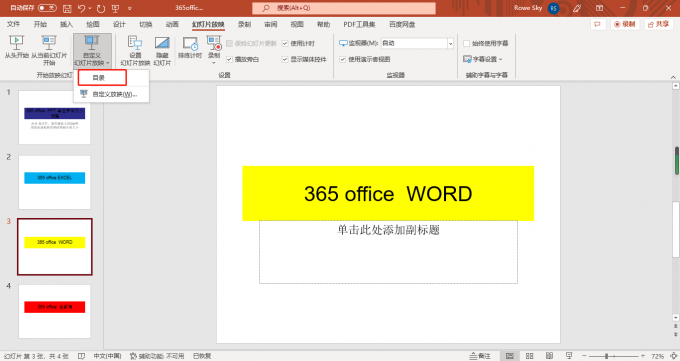Start slideshow from current slide icon
680x361 pixels.
[x=49, y=43]
